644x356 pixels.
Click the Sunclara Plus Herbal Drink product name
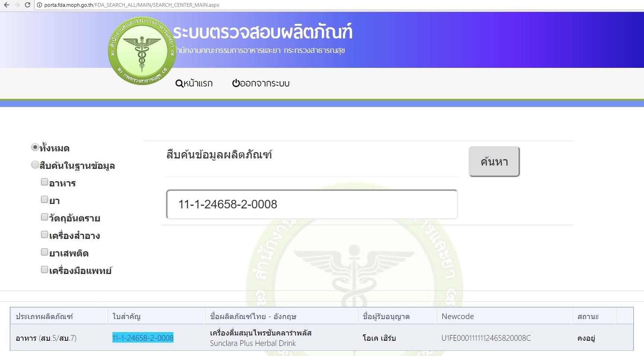[253, 343]
